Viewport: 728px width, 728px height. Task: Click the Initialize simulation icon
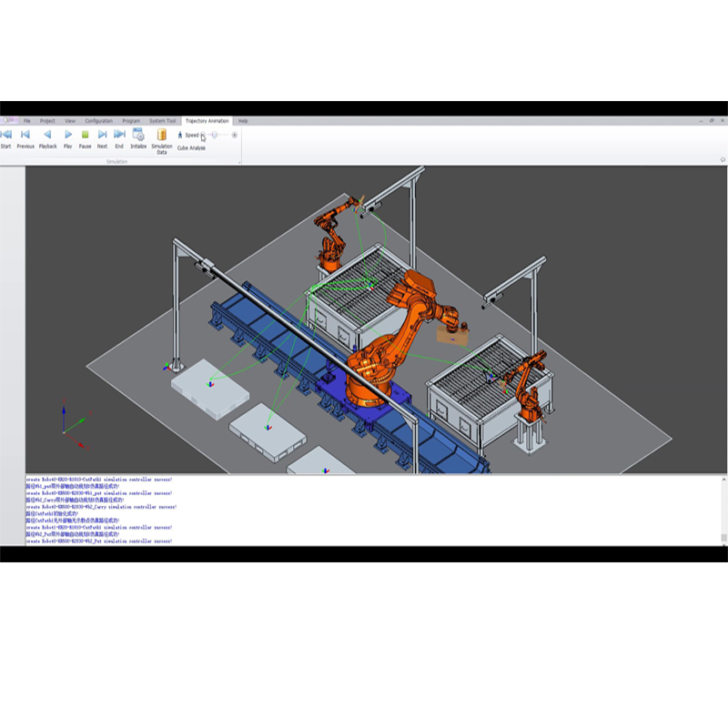tap(138, 139)
